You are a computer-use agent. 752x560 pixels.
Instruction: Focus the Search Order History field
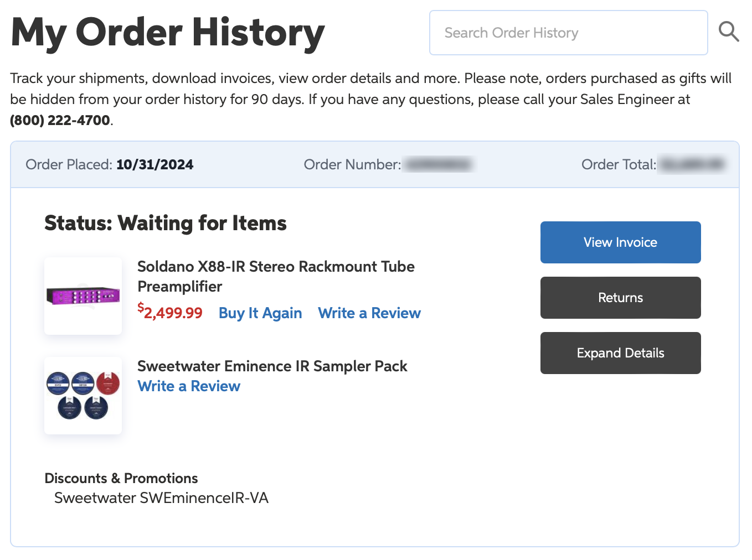[x=568, y=33]
